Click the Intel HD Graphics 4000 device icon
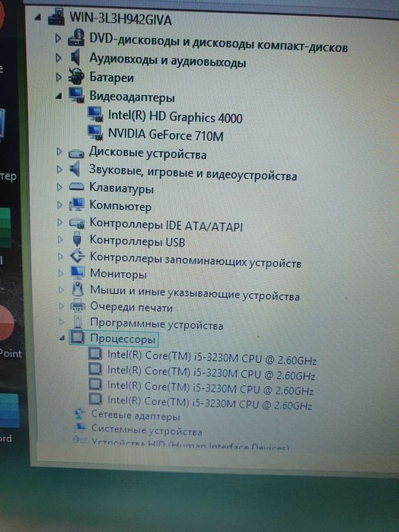This screenshot has width=399, height=532. coord(95,115)
